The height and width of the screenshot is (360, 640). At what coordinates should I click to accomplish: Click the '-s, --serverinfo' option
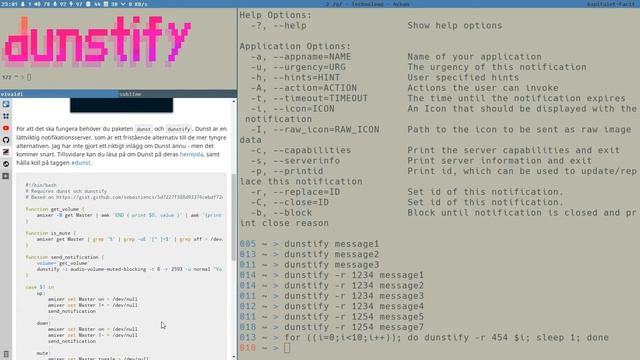point(295,161)
